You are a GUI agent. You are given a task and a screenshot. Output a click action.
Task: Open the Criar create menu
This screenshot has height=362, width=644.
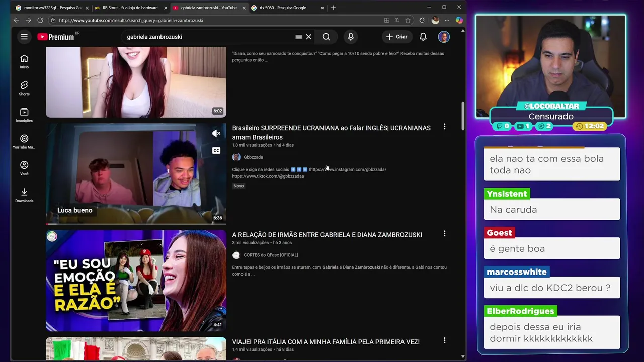pyautogui.click(x=396, y=37)
